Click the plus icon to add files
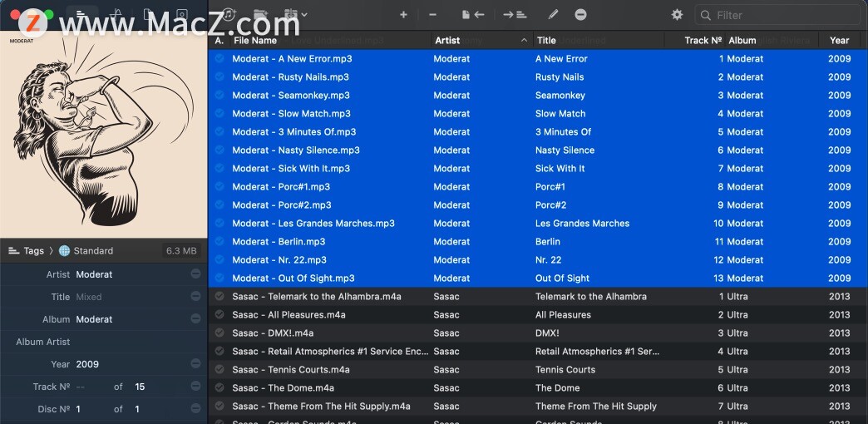 [x=403, y=15]
